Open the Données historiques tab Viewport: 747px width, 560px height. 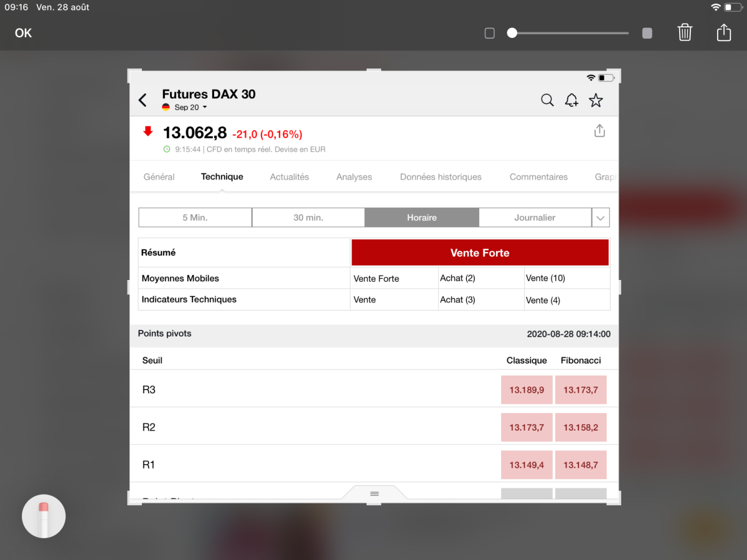pyautogui.click(x=441, y=177)
